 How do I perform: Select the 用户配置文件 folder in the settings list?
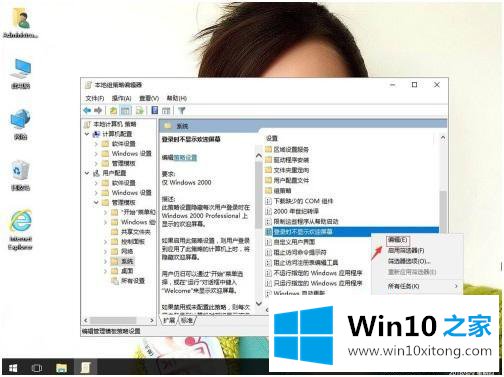click(x=287, y=180)
